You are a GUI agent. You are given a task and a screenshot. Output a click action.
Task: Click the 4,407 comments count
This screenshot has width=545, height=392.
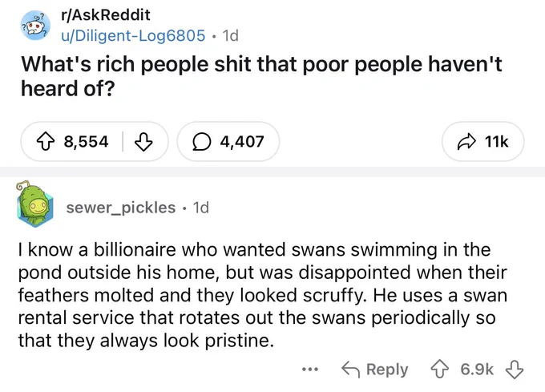[242, 142]
